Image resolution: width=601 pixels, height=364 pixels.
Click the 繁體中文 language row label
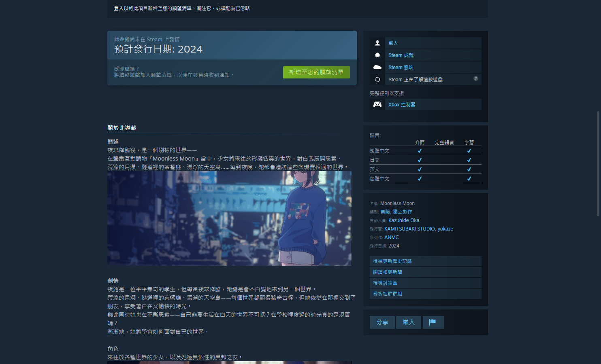pos(379,151)
